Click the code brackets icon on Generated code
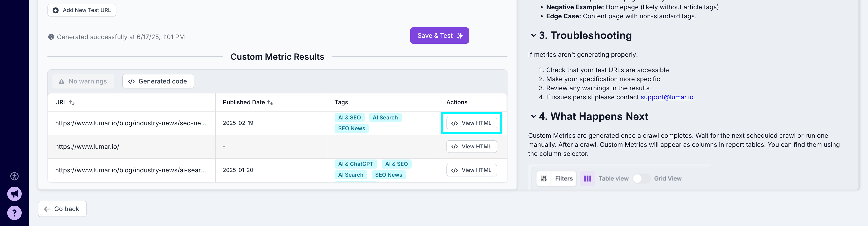This screenshot has height=226, width=868. pos(131,81)
